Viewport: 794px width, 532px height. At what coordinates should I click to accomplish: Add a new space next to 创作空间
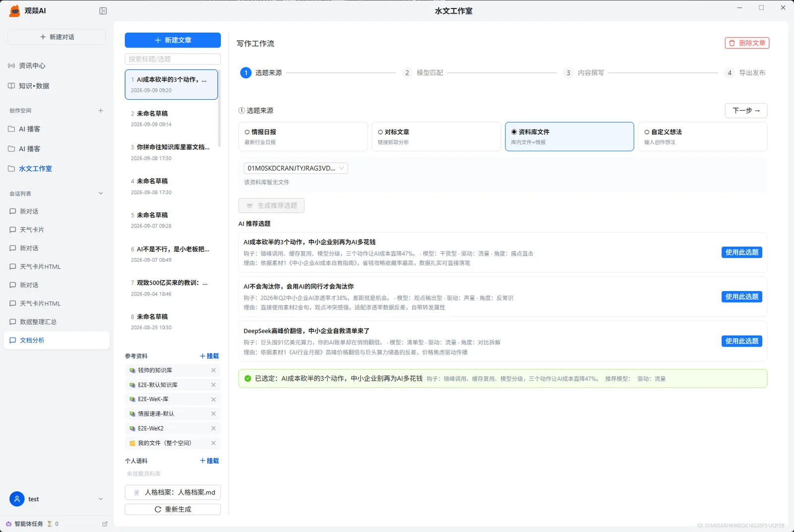pos(101,111)
